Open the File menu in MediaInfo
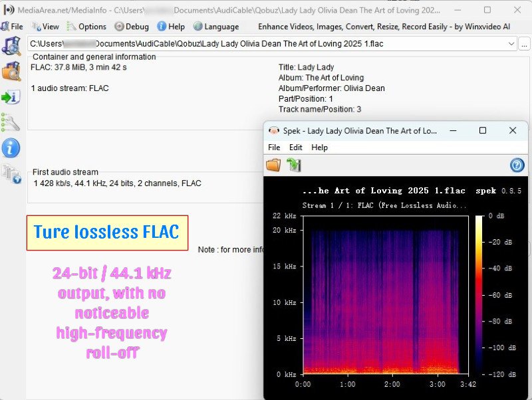This screenshot has height=400, width=532. (x=12, y=27)
